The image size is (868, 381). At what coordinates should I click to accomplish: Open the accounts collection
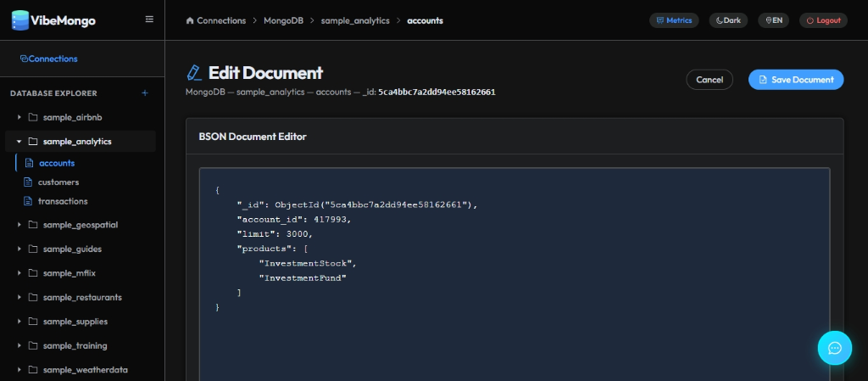tap(57, 163)
